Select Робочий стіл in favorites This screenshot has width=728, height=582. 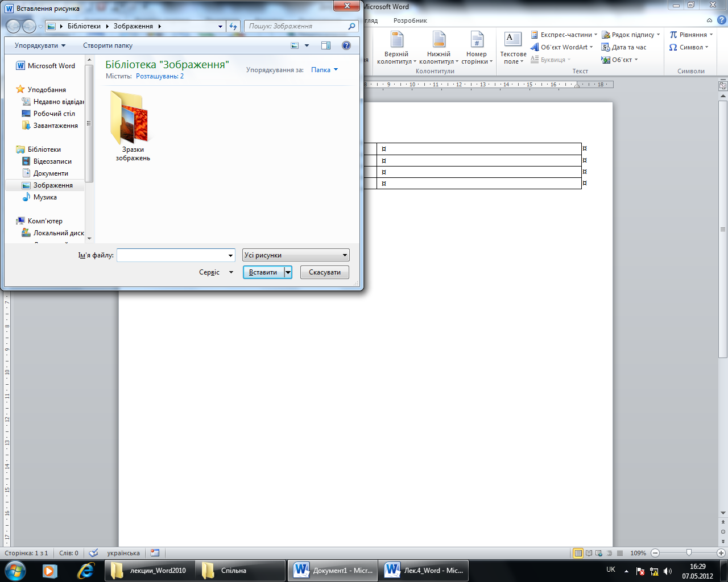pos(54,114)
